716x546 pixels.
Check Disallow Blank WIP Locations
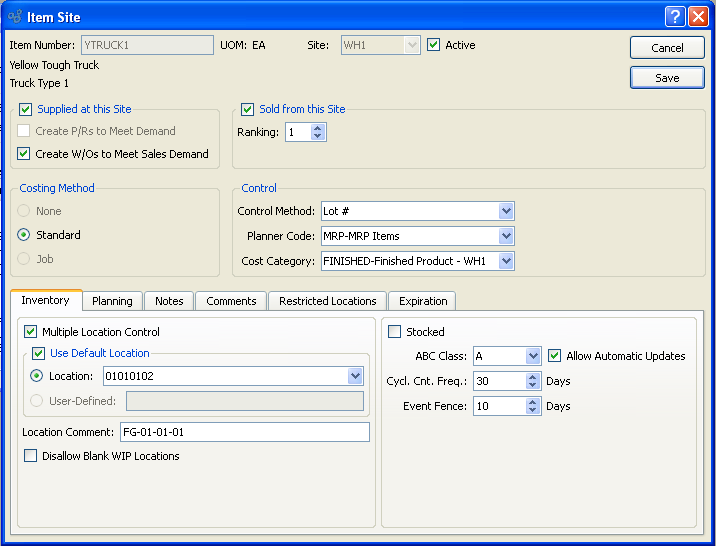29,456
